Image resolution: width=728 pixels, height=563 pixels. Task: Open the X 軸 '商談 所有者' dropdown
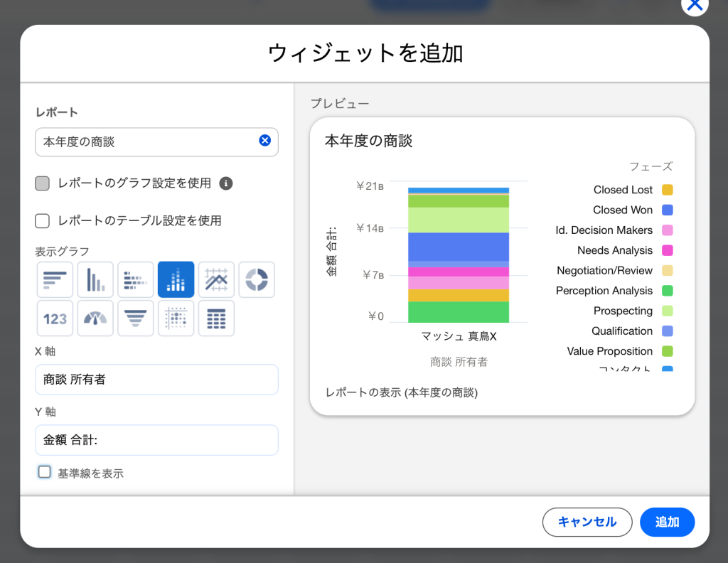[x=156, y=380]
